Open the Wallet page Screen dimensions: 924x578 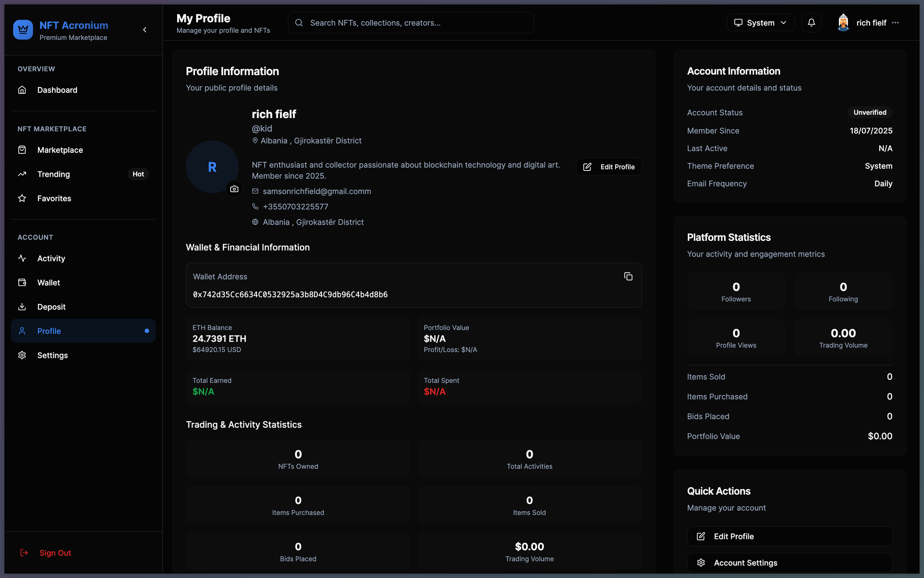(x=49, y=282)
